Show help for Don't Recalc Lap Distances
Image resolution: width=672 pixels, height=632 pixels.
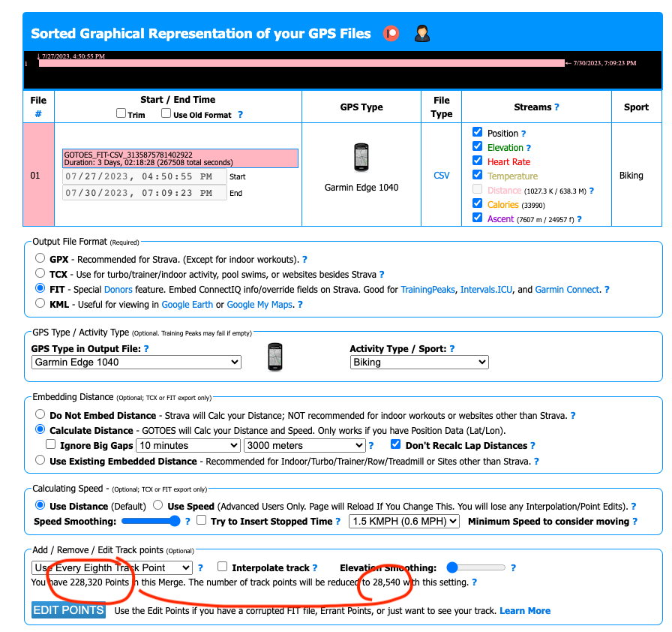pyautogui.click(x=532, y=446)
